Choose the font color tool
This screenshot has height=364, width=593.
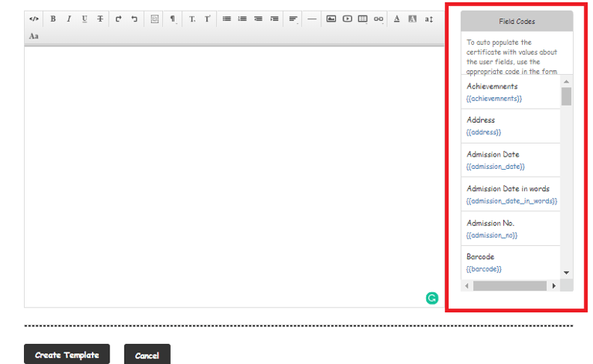pos(397,19)
